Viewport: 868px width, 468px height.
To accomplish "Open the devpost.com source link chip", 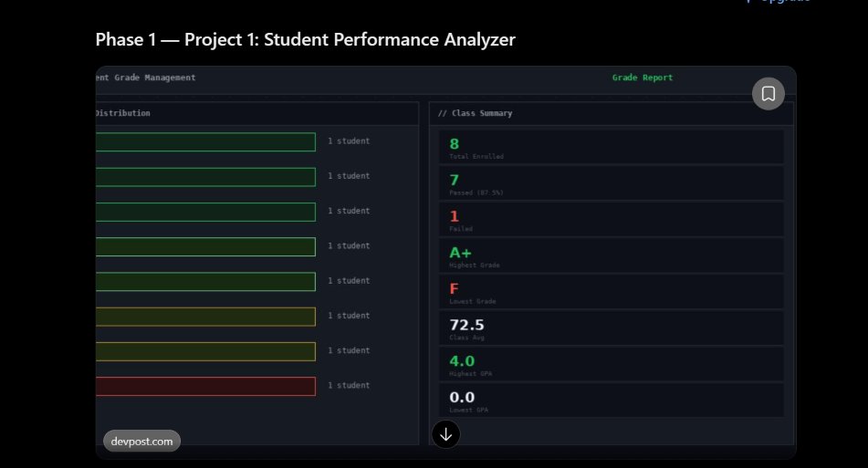I will pos(141,441).
